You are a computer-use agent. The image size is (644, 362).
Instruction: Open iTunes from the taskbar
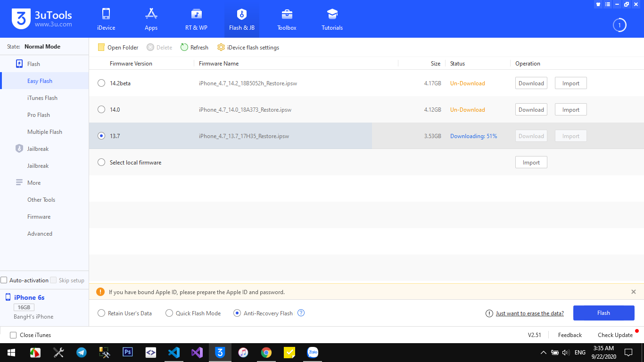click(243, 352)
